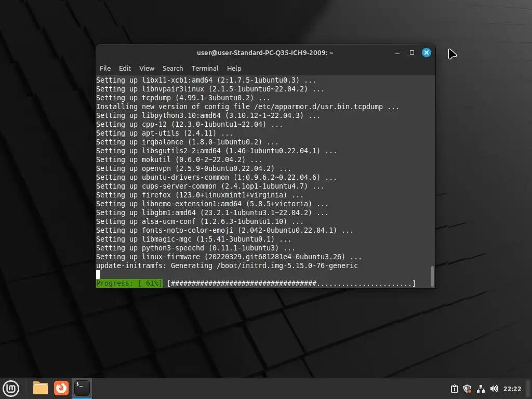Click the terminal vertical scrollbar handle
Viewport: 532px width, 399px height.
[432, 276]
